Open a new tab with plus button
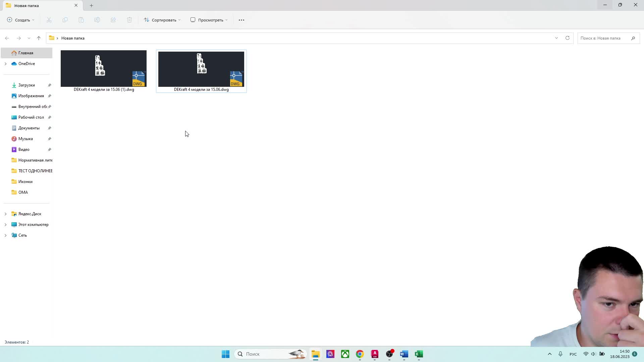644x362 pixels. (x=91, y=5)
